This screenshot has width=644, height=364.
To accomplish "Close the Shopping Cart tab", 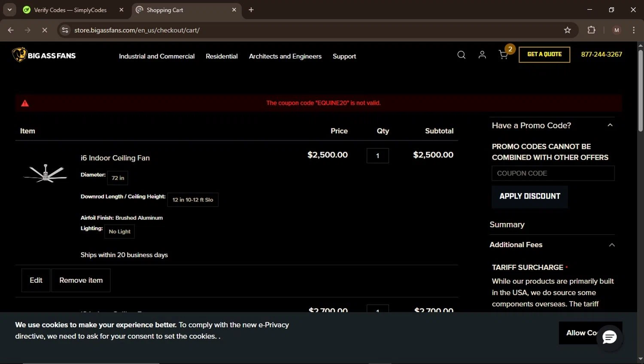I will [234, 10].
